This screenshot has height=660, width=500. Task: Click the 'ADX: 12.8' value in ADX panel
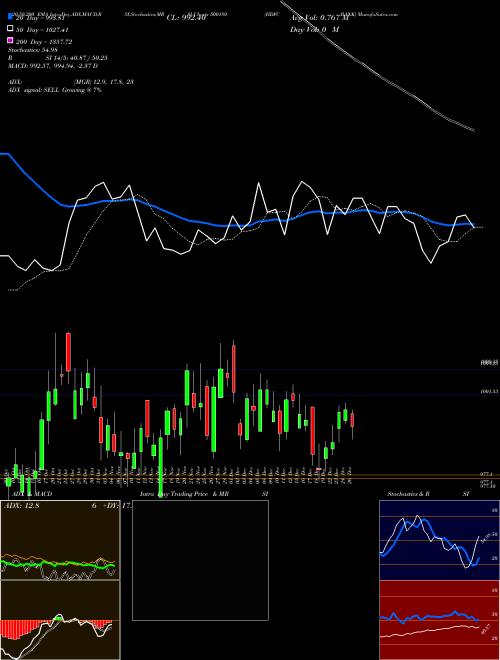click(x=21, y=506)
